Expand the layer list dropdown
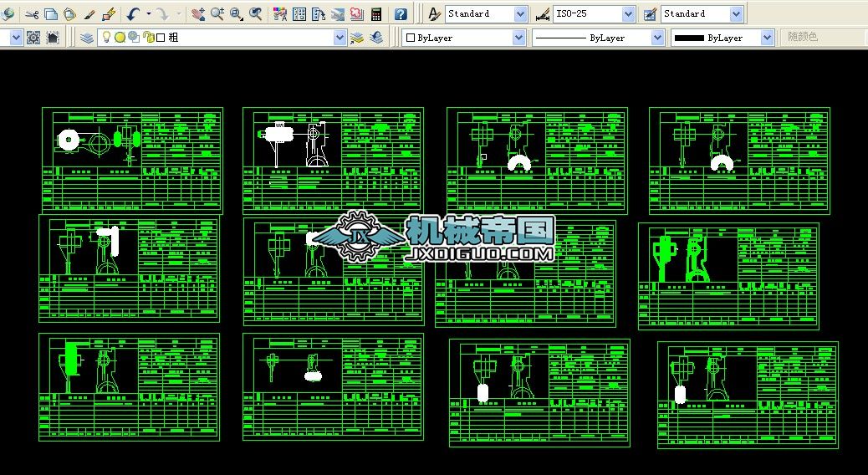This screenshot has height=475, width=868. tap(340, 38)
